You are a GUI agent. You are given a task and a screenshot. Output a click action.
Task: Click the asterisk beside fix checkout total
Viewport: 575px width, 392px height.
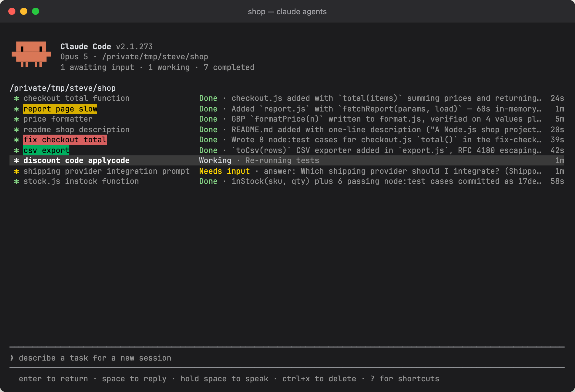point(17,140)
